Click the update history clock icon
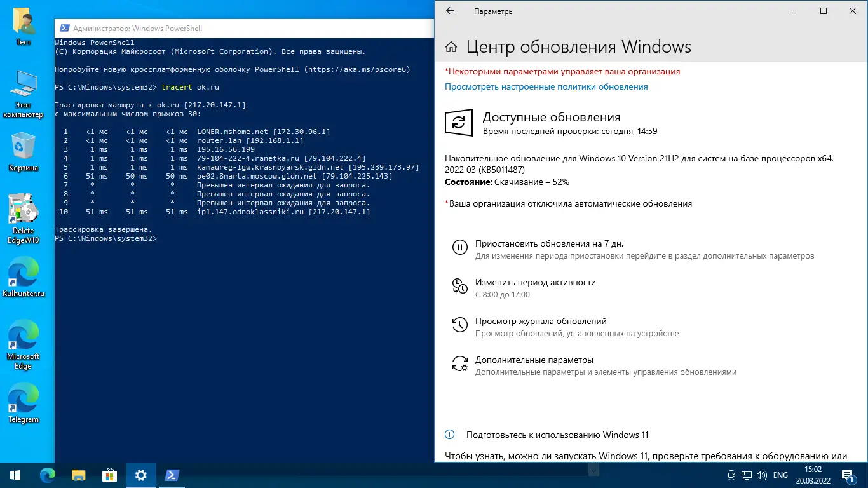The height and width of the screenshot is (488, 868). pos(459,325)
